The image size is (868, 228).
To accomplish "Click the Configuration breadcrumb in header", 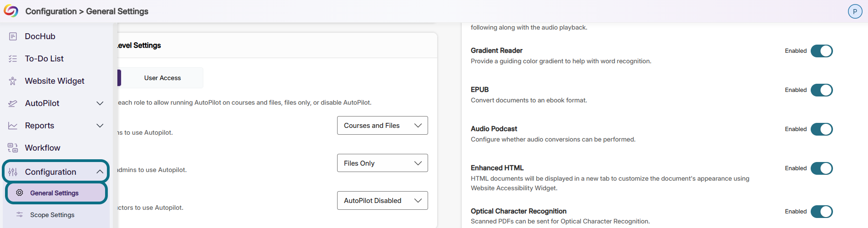I will 51,11.
